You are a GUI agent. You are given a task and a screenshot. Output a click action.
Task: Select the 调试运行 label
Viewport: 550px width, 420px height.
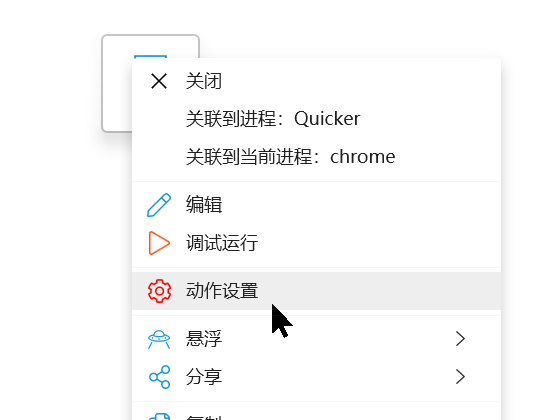pyautogui.click(x=222, y=243)
